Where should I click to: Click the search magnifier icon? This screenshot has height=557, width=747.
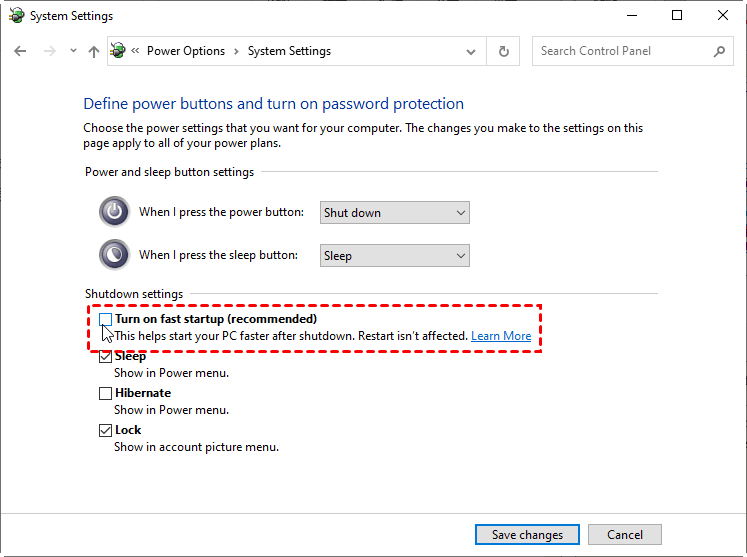pyautogui.click(x=719, y=51)
